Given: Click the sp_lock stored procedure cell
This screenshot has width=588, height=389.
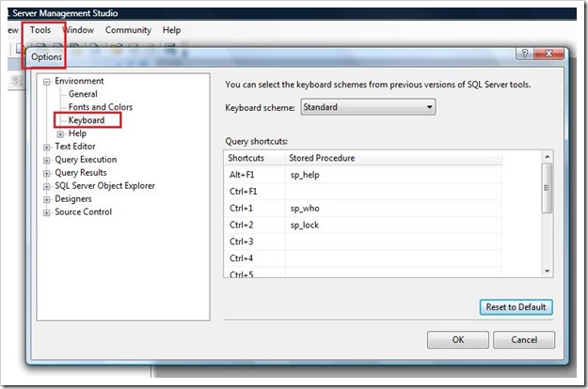Looking at the screenshot, I should (x=393, y=225).
